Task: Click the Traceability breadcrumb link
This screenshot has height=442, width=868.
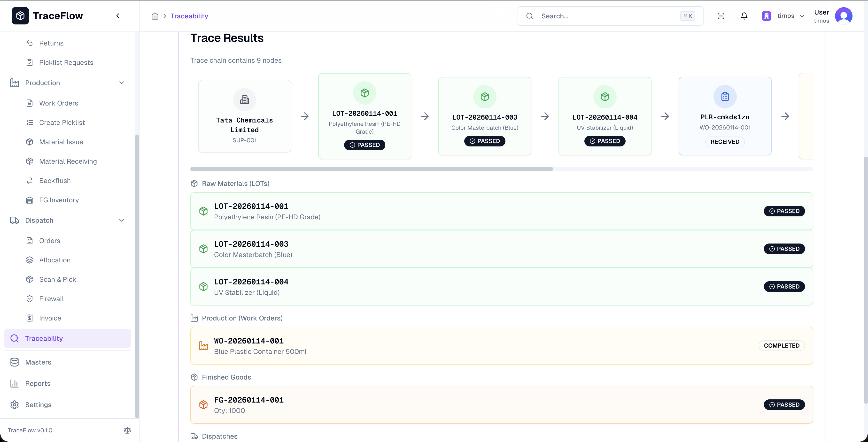Action: tap(189, 16)
